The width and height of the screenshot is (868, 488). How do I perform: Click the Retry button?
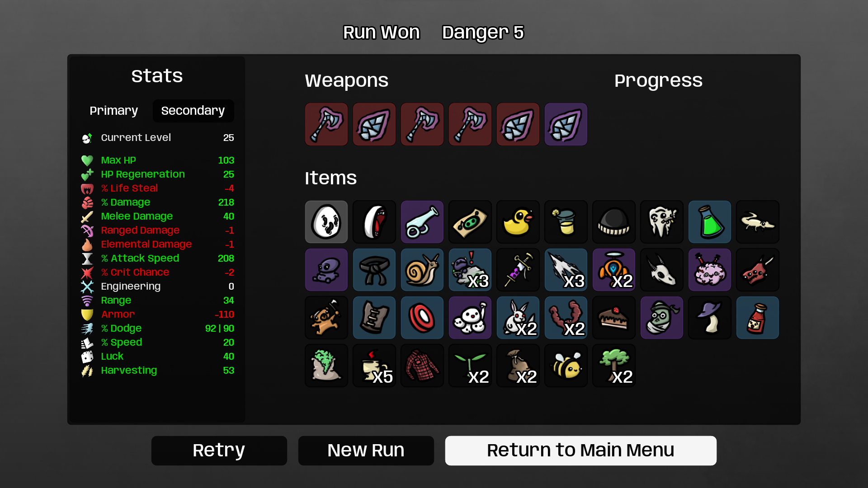tap(219, 450)
